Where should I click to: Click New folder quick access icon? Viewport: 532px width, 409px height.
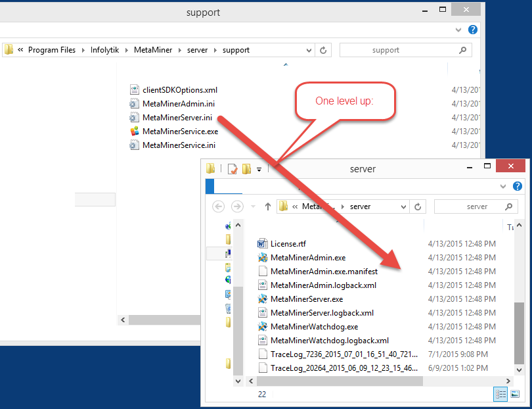point(246,168)
